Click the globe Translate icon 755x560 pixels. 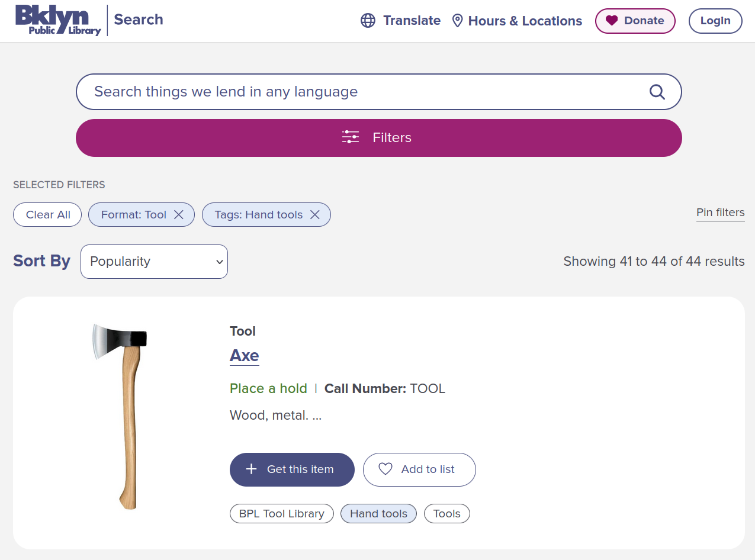point(368,21)
